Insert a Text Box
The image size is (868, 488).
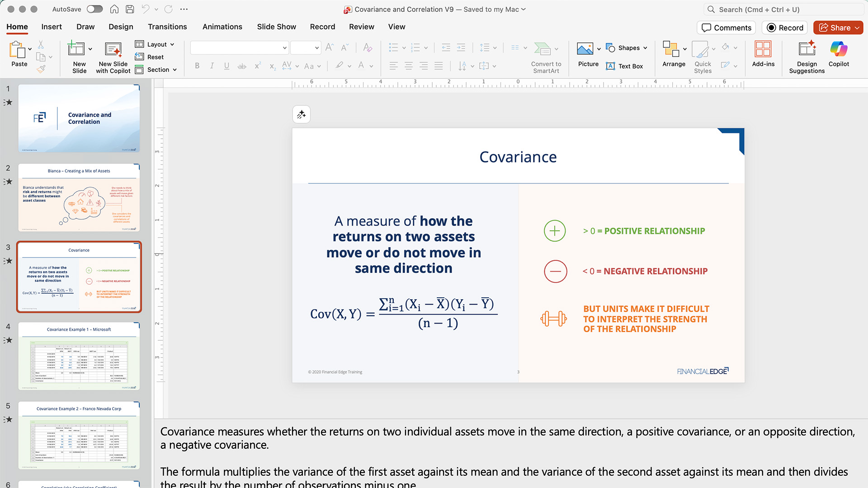[x=624, y=66]
